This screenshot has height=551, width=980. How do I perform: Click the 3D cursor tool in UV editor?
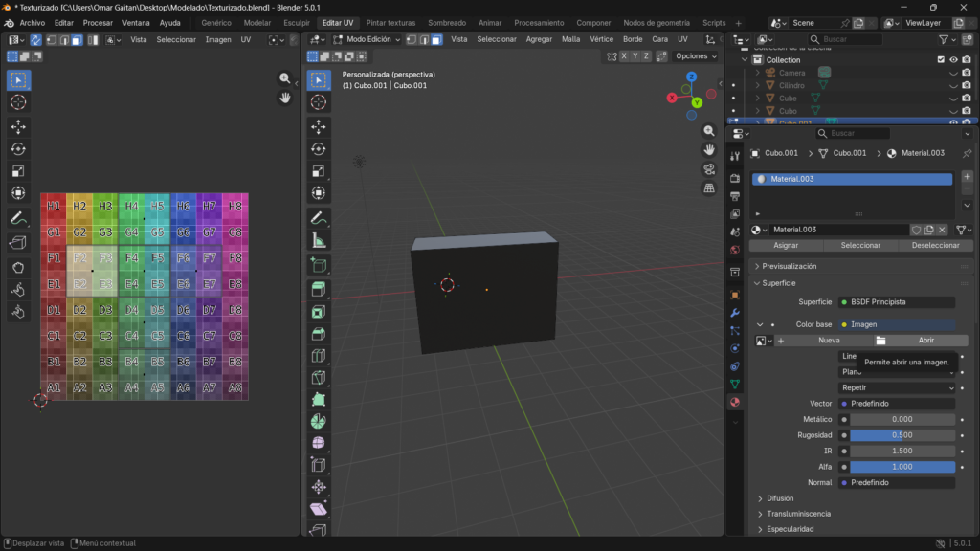[x=18, y=102]
